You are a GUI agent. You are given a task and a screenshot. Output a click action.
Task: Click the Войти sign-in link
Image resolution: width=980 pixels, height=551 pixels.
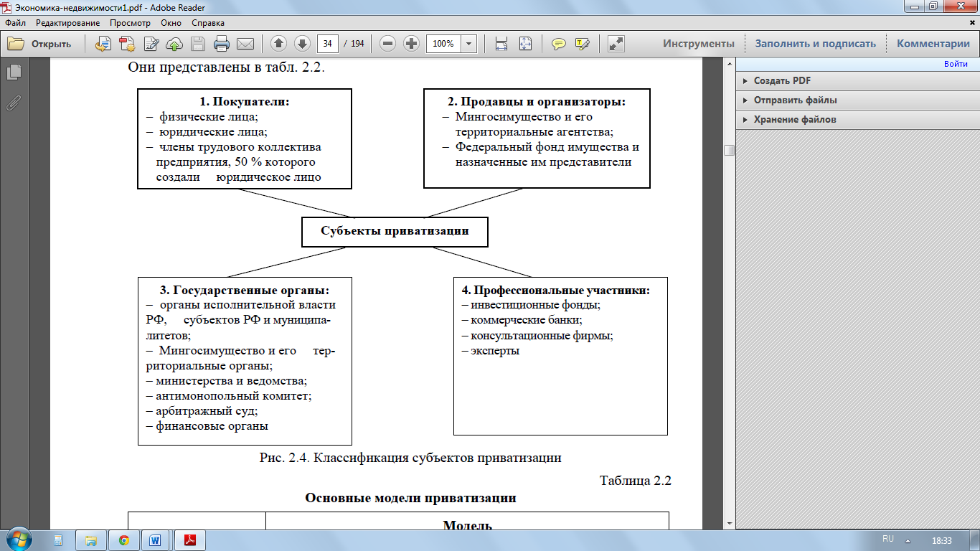coord(956,64)
